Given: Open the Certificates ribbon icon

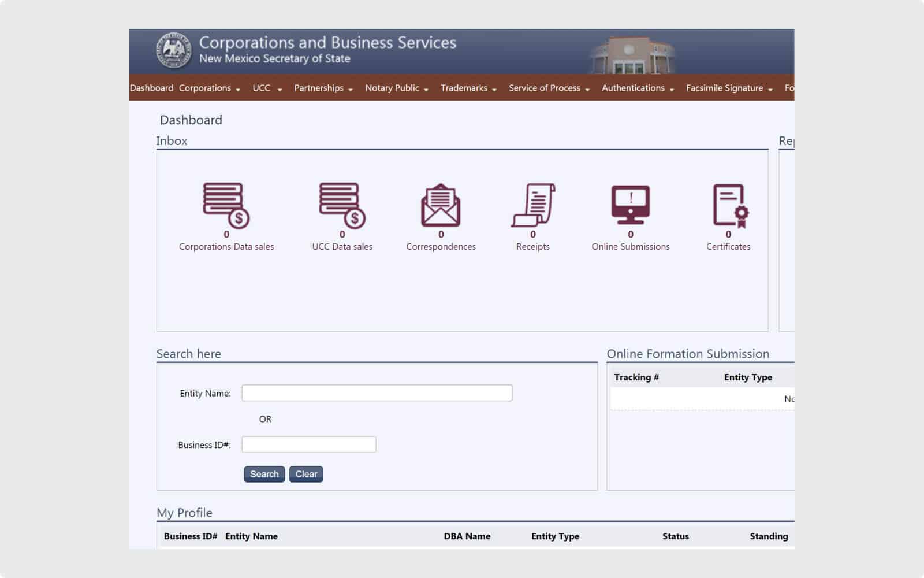Looking at the screenshot, I should pyautogui.click(x=731, y=206).
